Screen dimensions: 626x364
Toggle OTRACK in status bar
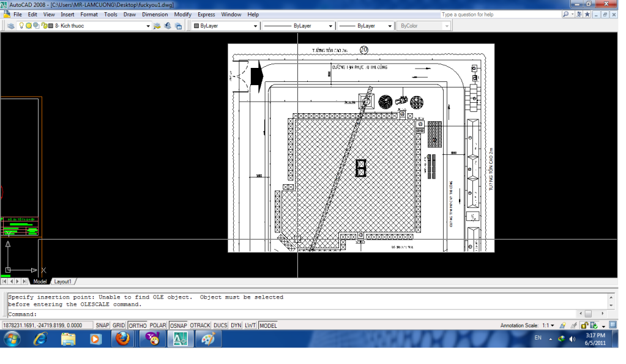(x=200, y=325)
